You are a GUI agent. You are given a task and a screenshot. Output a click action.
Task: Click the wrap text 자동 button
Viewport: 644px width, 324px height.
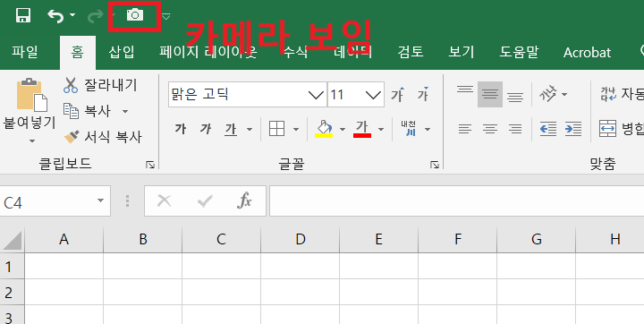622,95
